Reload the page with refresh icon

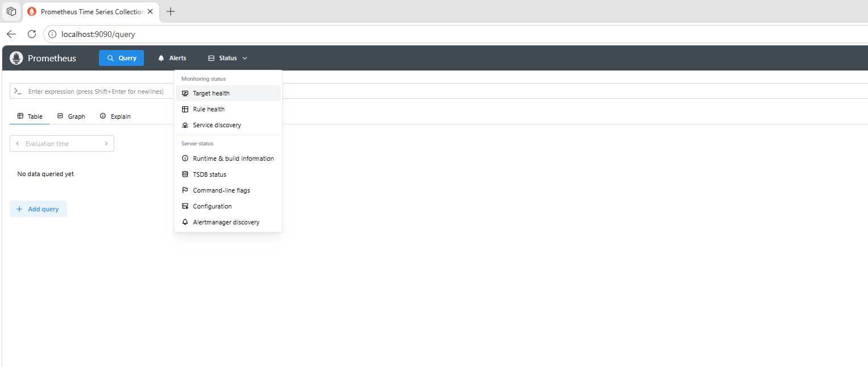click(x=32, y=34)
